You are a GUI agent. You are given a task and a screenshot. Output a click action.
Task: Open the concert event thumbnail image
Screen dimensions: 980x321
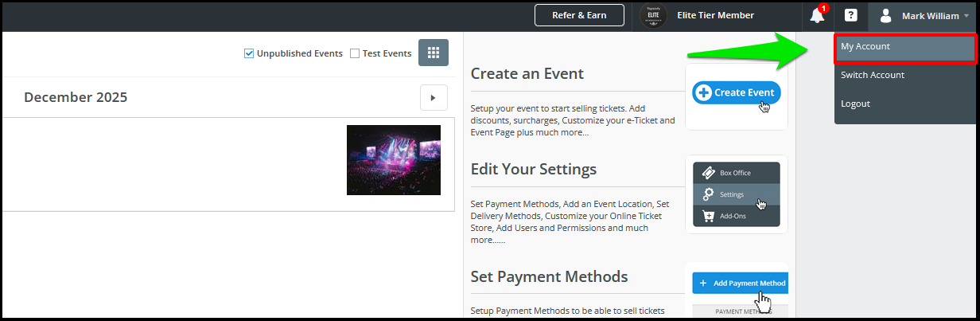coord(394,160)
